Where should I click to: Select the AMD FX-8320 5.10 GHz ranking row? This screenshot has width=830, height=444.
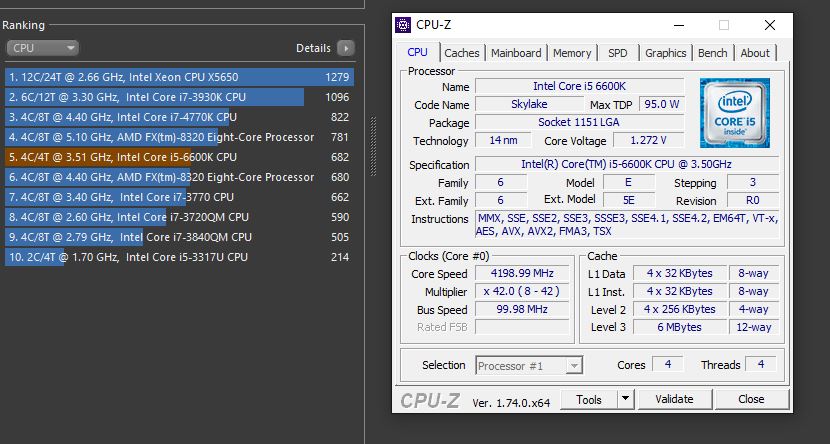(x=179, y=137)
